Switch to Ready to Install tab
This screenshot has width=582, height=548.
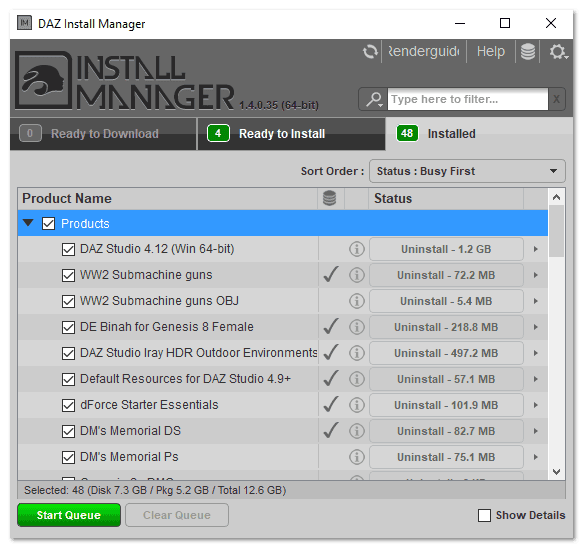tap(291, 134)
